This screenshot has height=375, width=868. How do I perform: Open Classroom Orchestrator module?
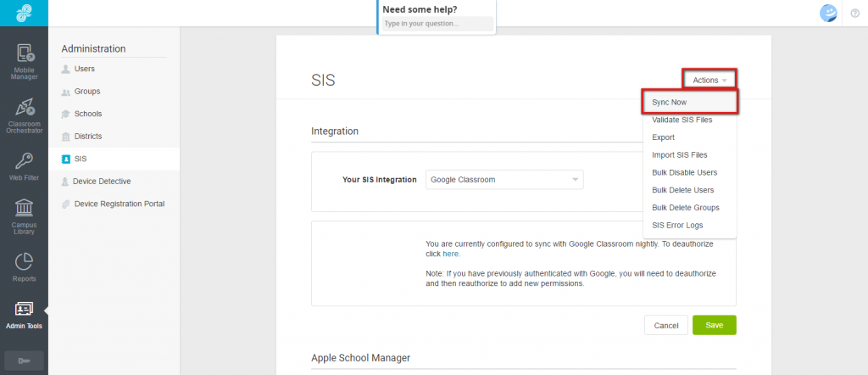point(24,115)
